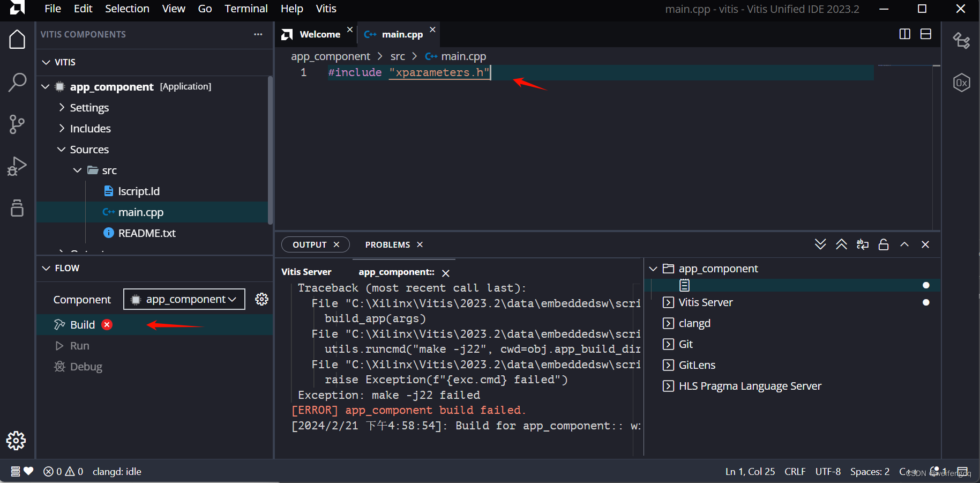Screen dimensions: 980x483
Task: Close the Welcome editor tab
Action: pyautogui.click(x=350, y=29)
